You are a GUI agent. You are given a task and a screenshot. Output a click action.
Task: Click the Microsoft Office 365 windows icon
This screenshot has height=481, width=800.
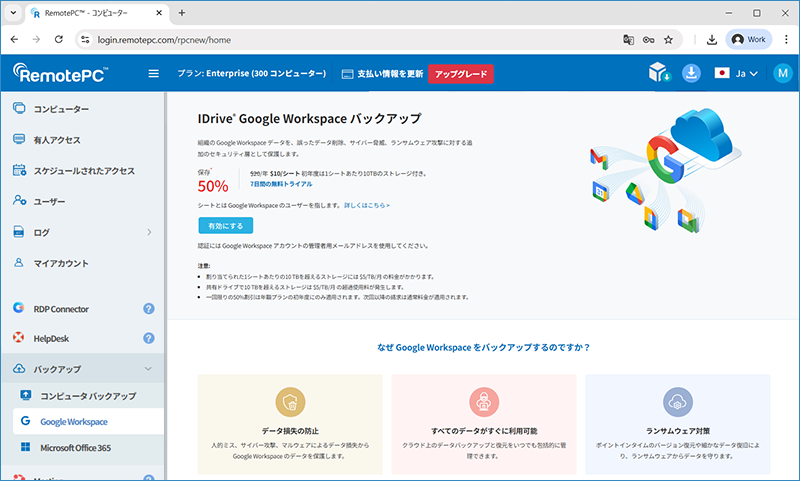[25, 447]
